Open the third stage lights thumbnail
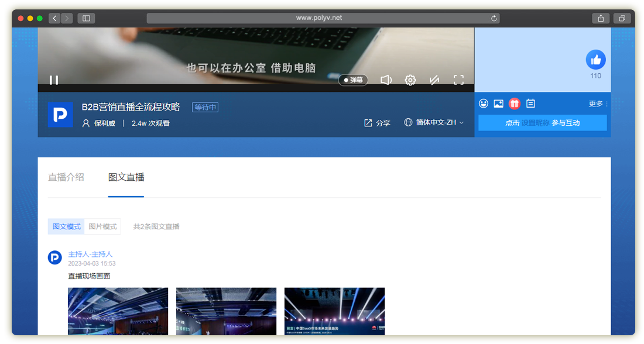This screenshot has width=644, height=344. coord(334,311)
